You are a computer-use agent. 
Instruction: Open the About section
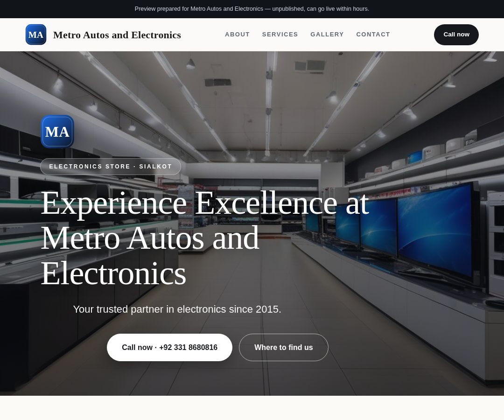coord(237,35)
